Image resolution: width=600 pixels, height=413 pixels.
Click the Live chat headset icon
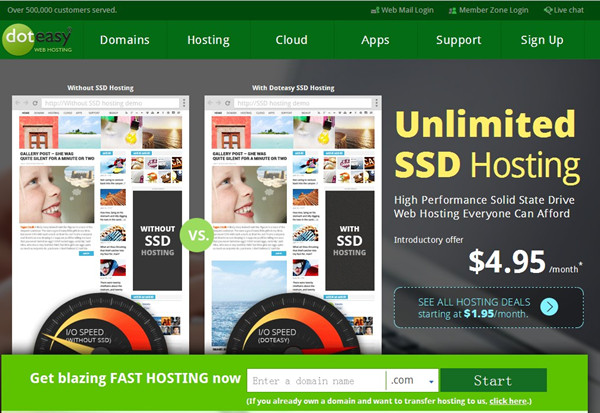click(548, 10)
